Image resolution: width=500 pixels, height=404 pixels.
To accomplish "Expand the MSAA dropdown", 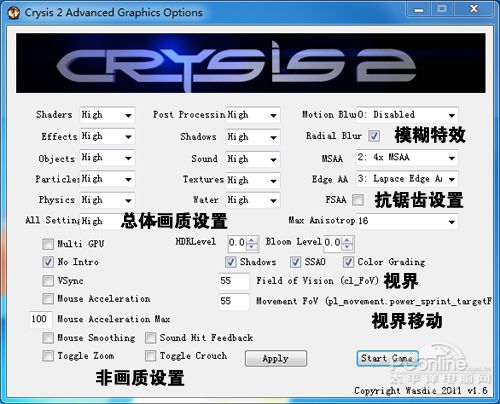I will click(407, 157).
